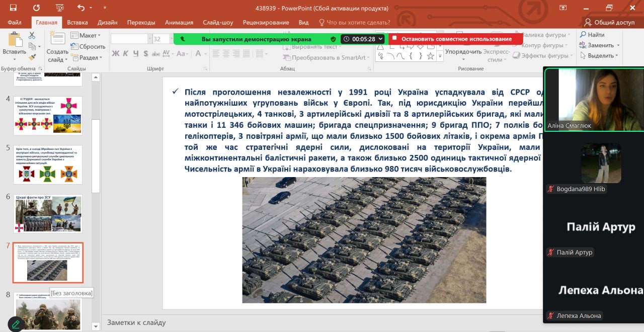Click the Undo arrow icon
The image size is (644, 332).
[x=81, y=8]
